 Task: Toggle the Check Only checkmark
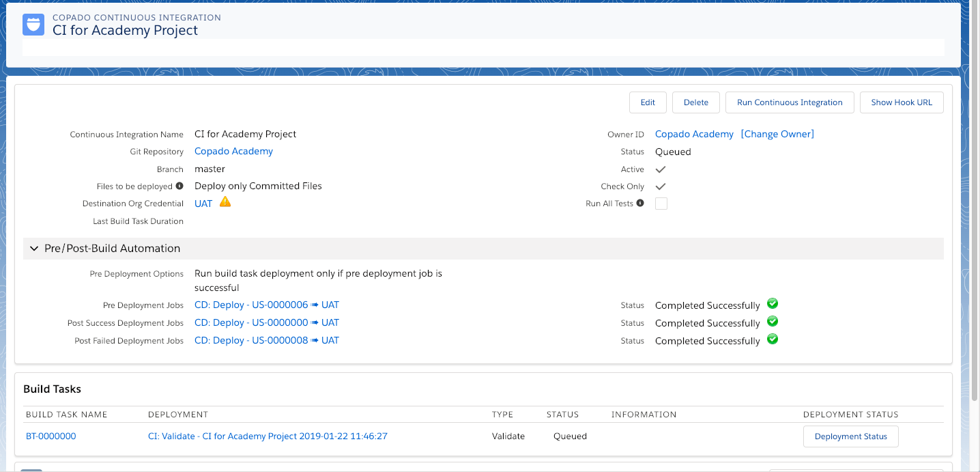[x=661, y=186]
